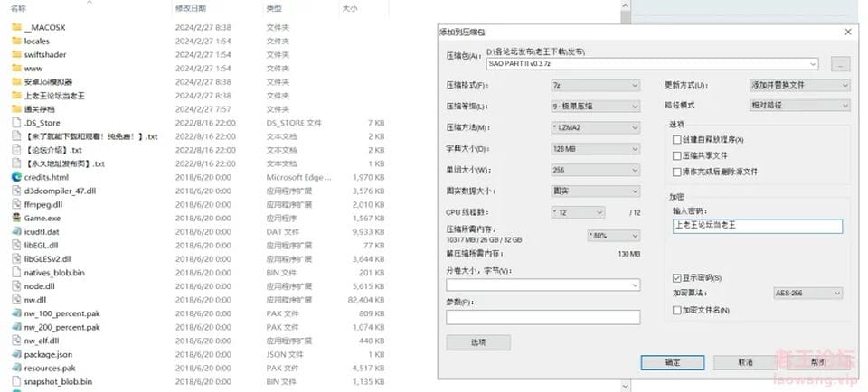
Task: Click the node.dll file icon
Action: click(x=16, y=285)
